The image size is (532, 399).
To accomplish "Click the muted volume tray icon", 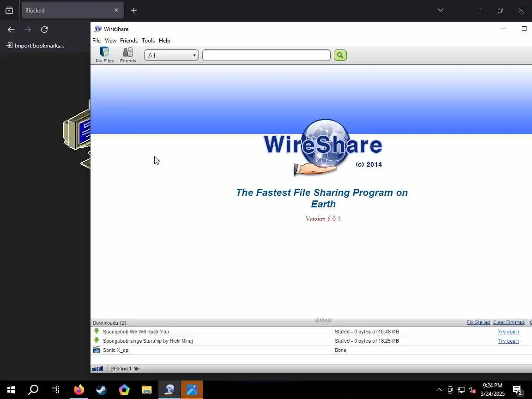I will pos(472,390).
